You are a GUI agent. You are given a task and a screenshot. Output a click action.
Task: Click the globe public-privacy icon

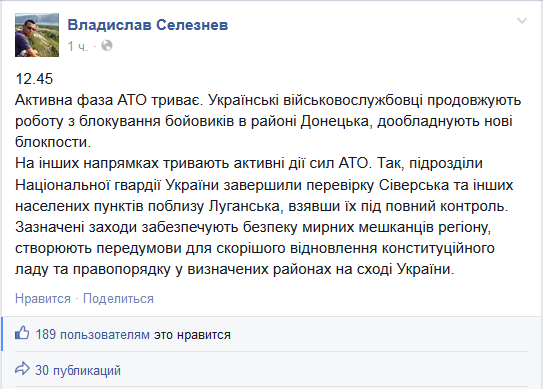pyautogui.click(x=107, y=46)
